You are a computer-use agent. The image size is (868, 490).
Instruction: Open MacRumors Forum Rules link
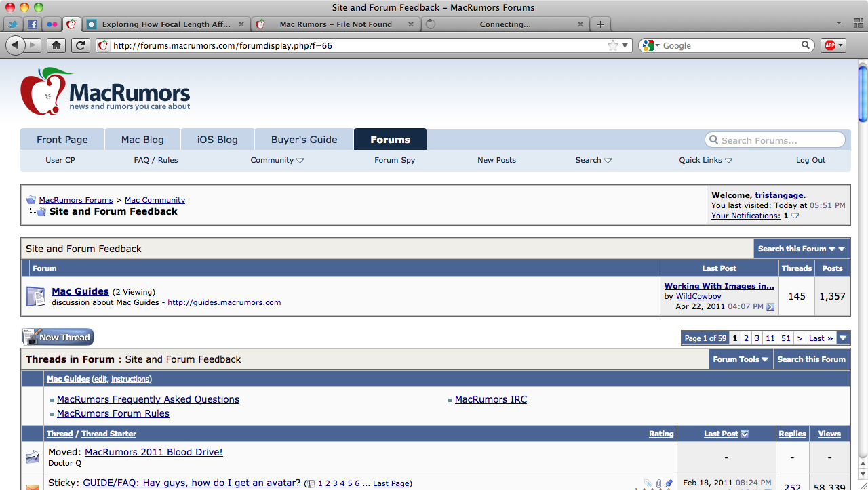[113, 413]
